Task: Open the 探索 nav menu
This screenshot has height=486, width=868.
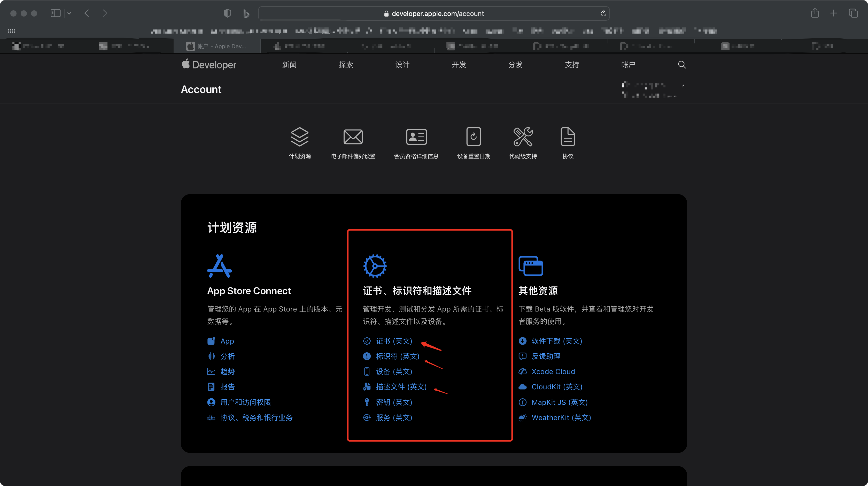Action: [346, 64]
